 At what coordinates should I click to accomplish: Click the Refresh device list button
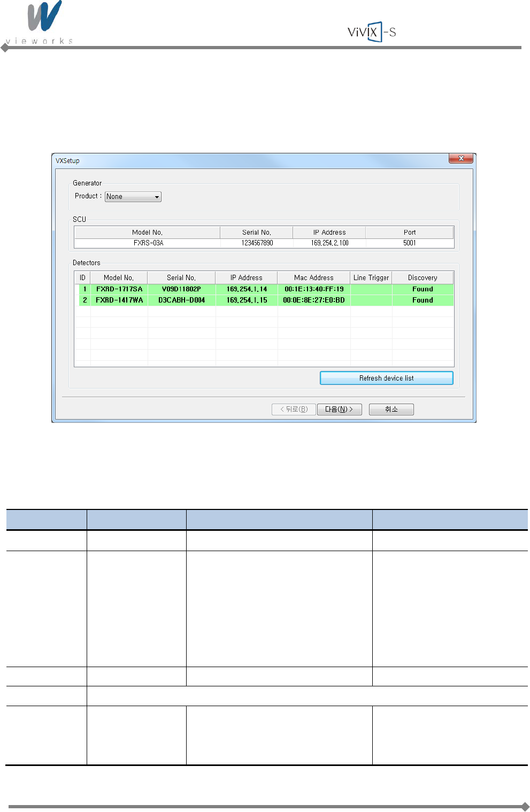[386, 378]
